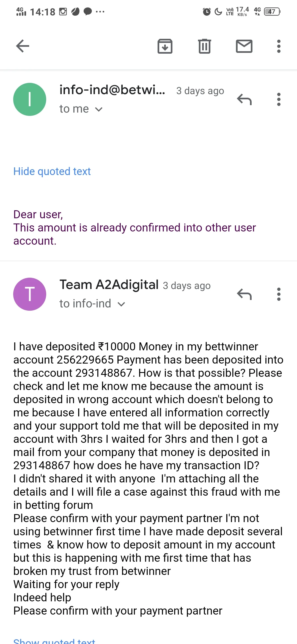Tap the Instagram notification icon in status bar

pyautogui.click(x=63, y=12)
